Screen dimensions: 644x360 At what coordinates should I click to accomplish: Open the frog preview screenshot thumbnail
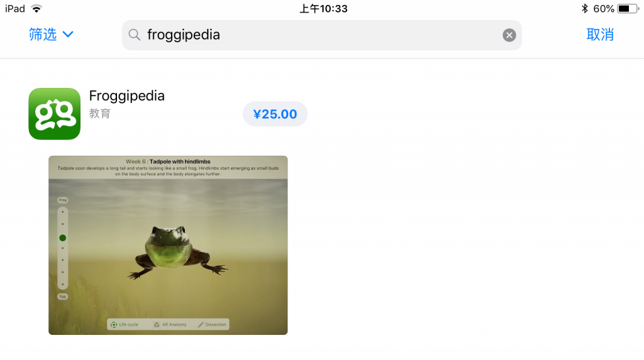(x=168, y=245)
